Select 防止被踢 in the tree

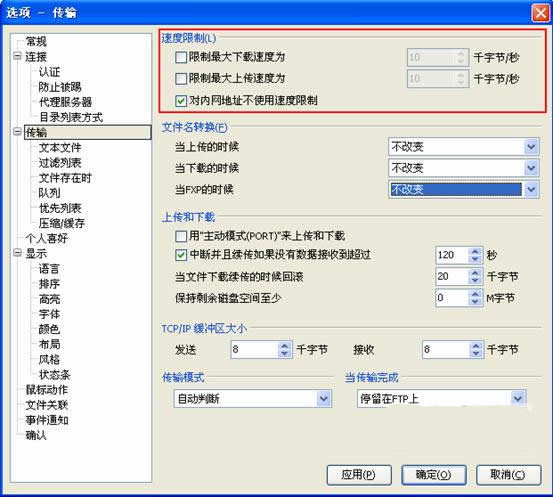click(60, 87)
